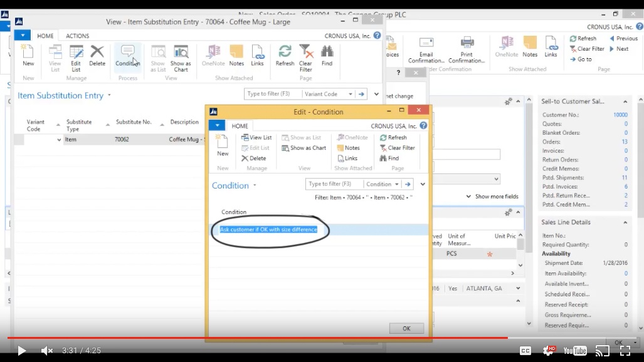Click Type to filter field in Item Substitution
Screen dimensions: 644x362
tap(272, 94)
